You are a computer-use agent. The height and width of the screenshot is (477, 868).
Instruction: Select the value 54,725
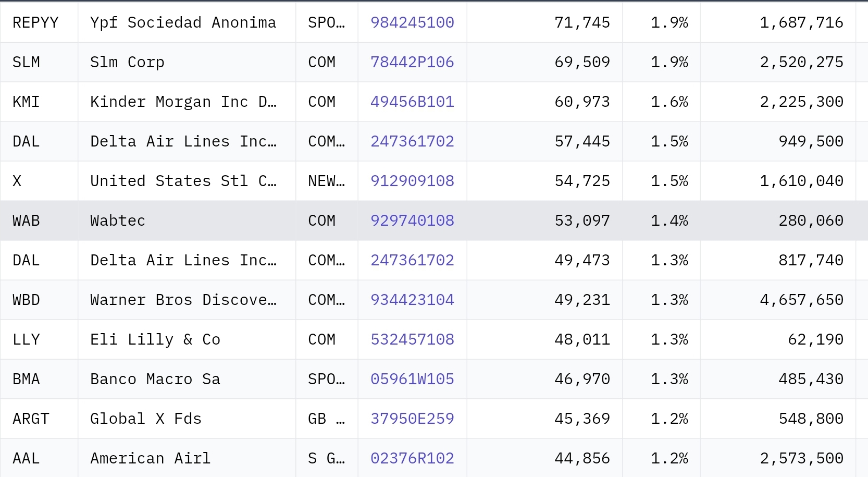coord(582,181)
